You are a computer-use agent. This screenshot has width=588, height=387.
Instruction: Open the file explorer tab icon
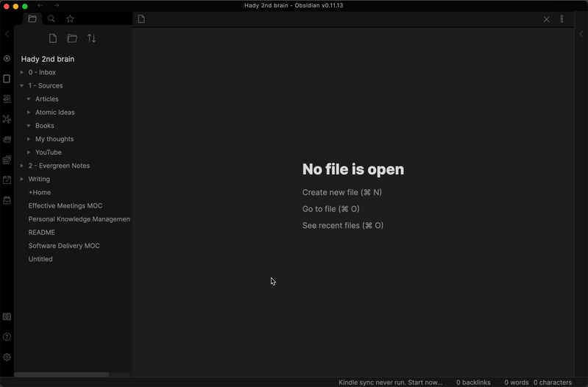(x=32, y=18)
